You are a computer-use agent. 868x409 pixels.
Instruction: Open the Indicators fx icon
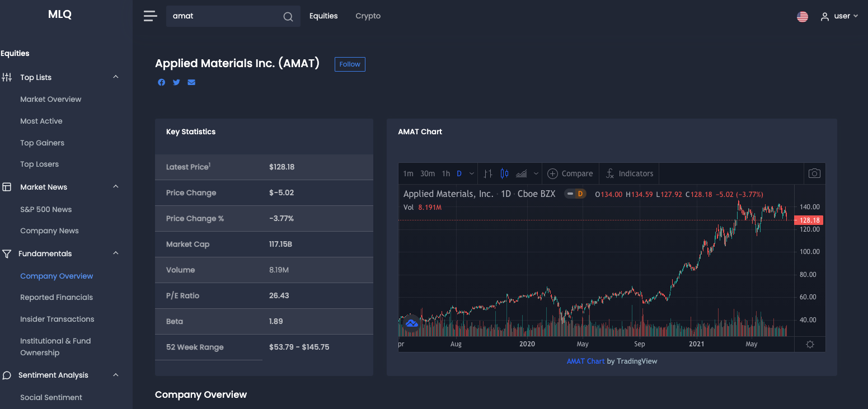click(610, 173)
